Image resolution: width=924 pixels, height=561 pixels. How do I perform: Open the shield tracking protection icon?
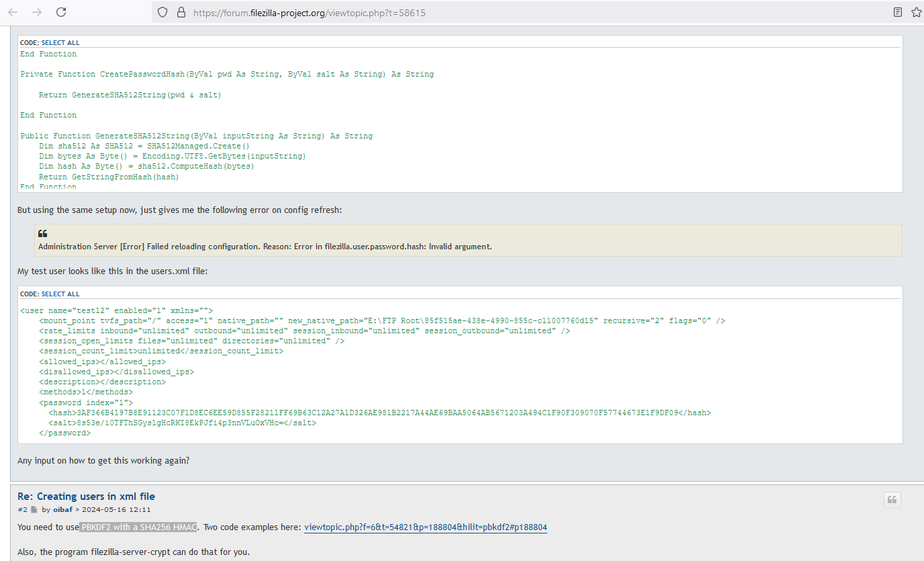(162, 12)
